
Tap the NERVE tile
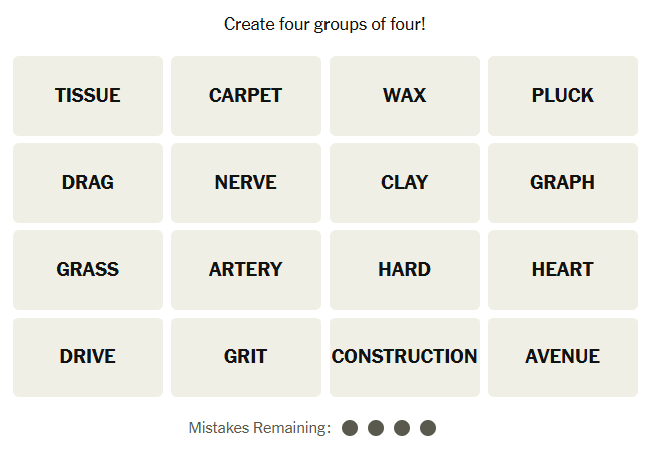click(246, 183)
